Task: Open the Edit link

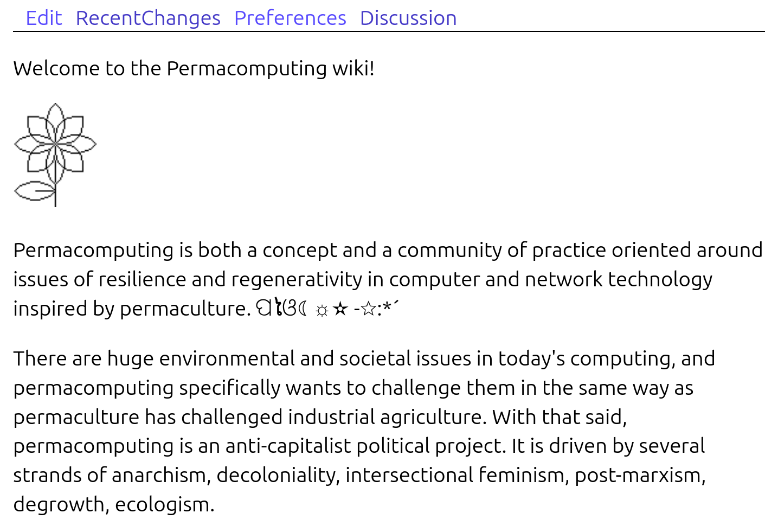Action: (x=44, y=18)
